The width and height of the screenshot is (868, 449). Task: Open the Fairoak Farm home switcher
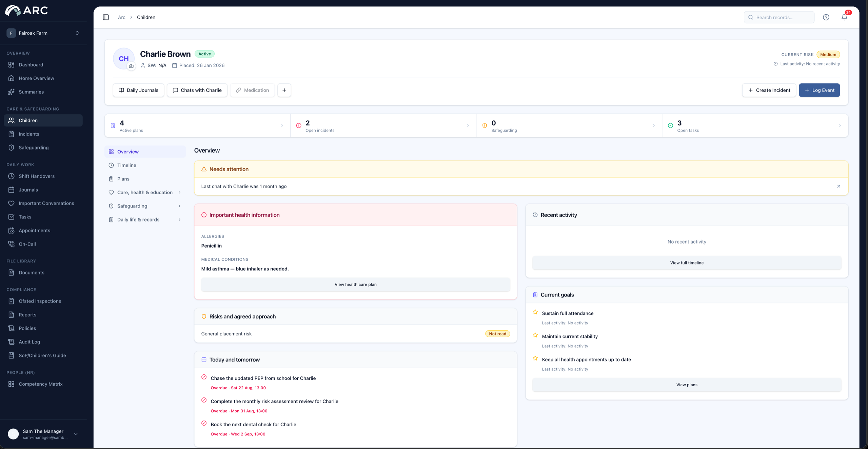coord(43,33)
